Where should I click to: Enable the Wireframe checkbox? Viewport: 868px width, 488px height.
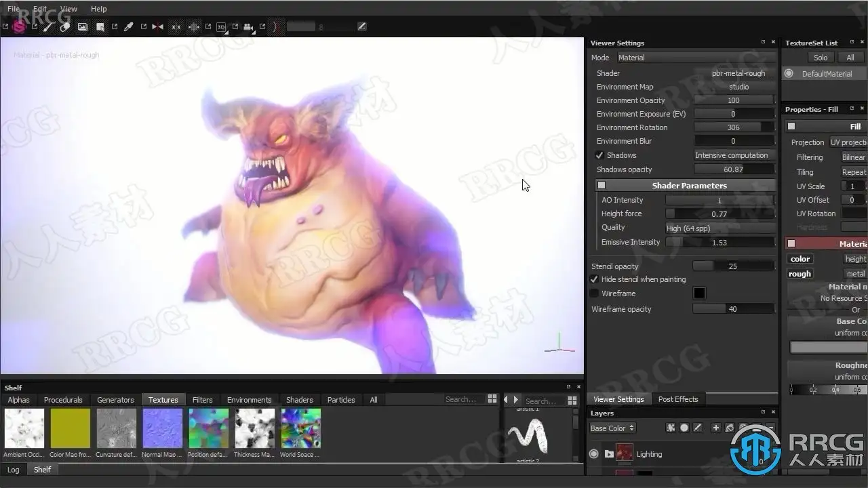pyautogui.click(x=594, y=293)
